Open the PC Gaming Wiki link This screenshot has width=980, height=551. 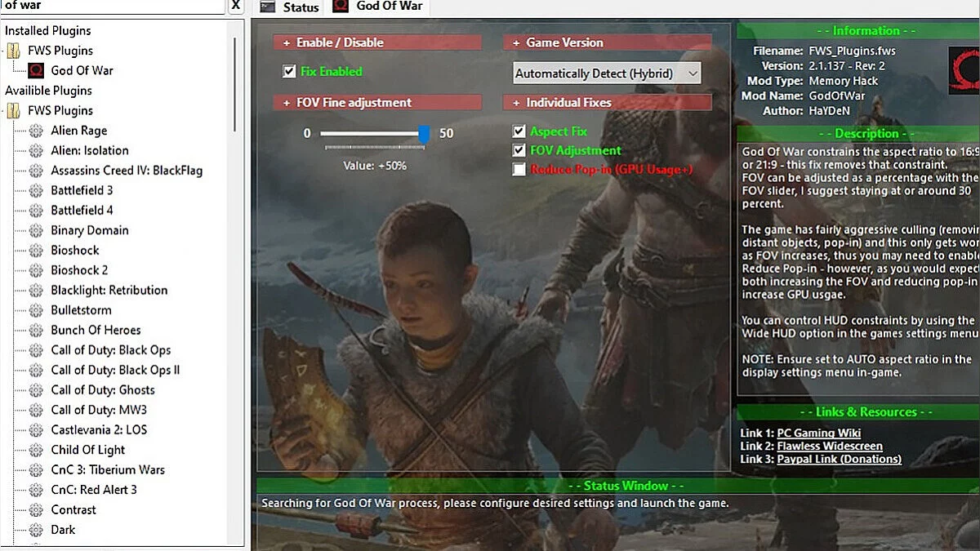(x=818, y=433)
